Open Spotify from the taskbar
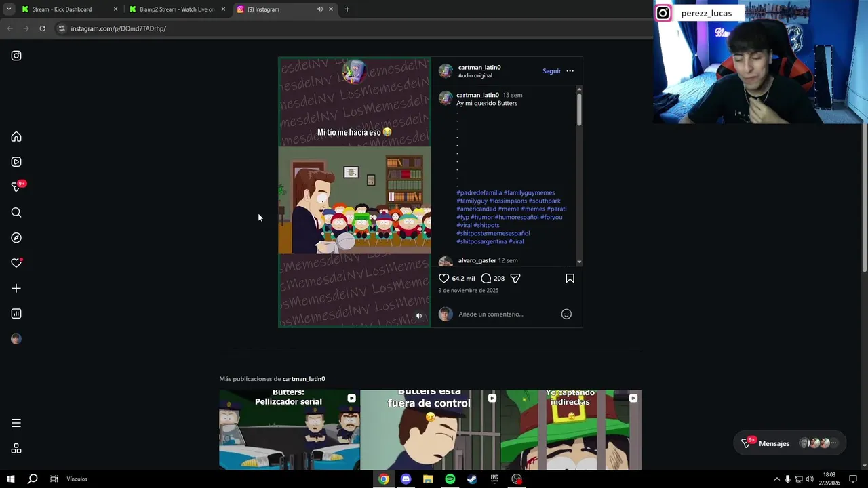The width and height of the screenshot is (868, 488). [x=450, y=479]
